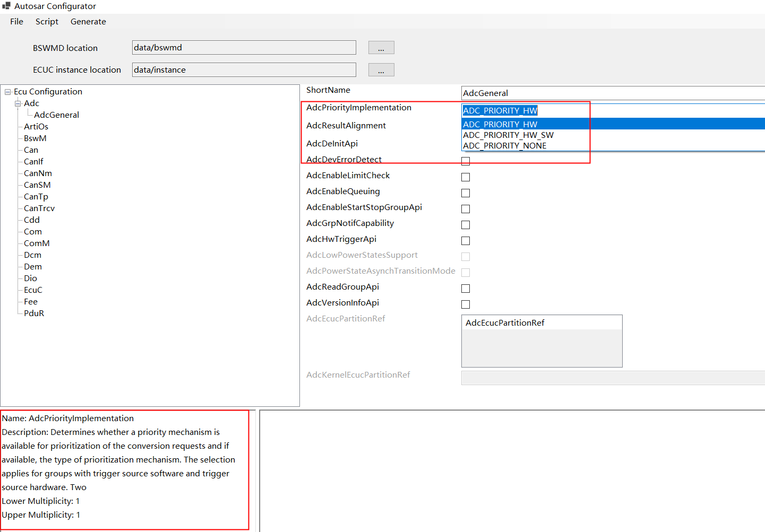Select the CanNm module in tree

click(38, 173)
